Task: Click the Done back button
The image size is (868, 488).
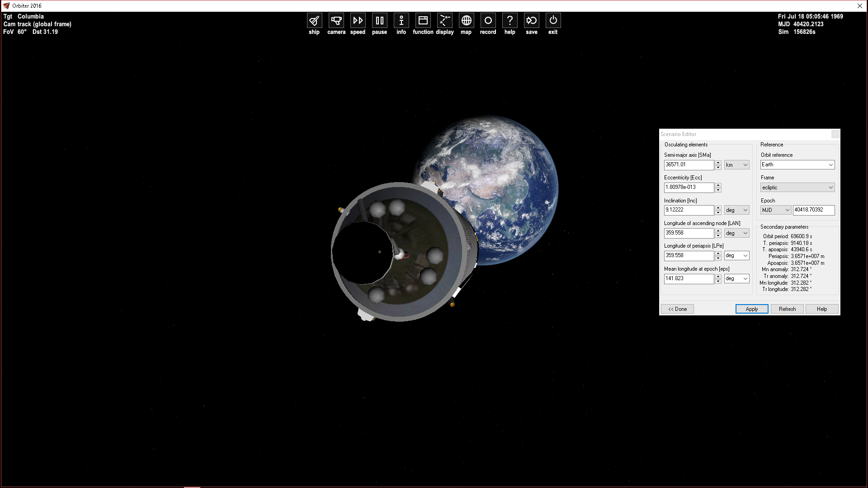Action: point(677,309)
